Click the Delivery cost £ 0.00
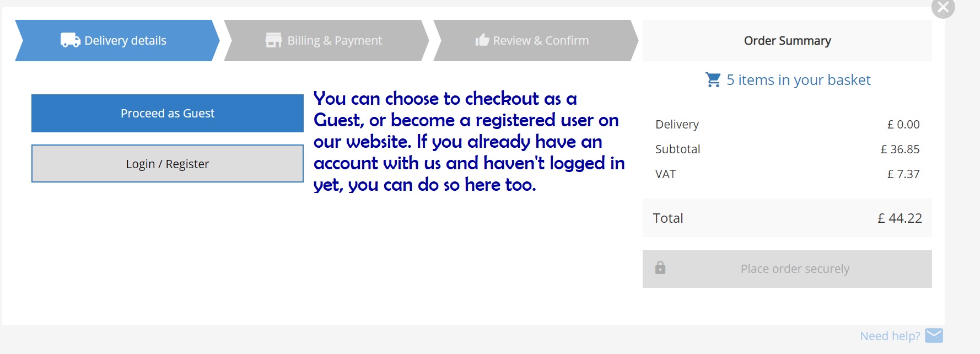This screenshot has width=980, height=354. 903,125
